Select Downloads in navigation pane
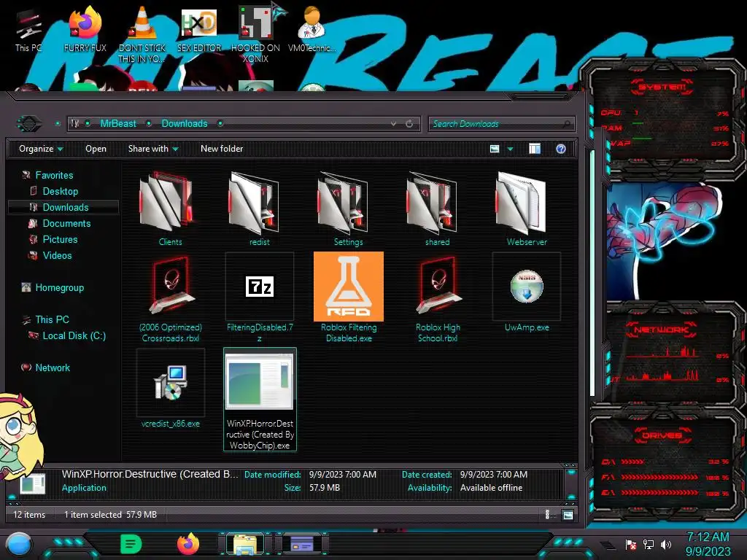The height and width of the screenshot is (560, 747). 65,207
